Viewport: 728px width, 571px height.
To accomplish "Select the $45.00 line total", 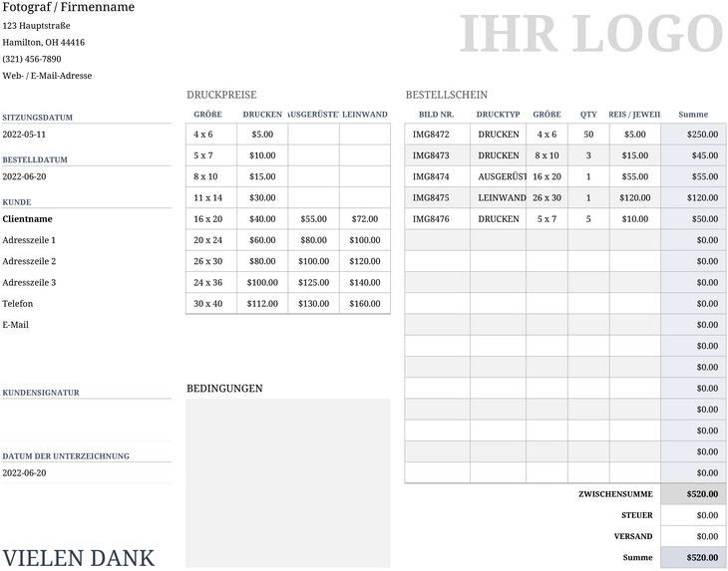I will click(693, 155).
